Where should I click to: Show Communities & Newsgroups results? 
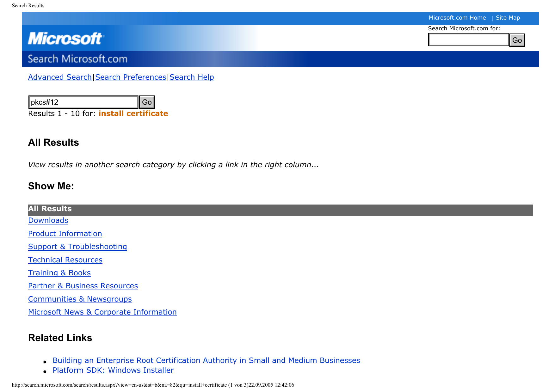click(80, 299)
